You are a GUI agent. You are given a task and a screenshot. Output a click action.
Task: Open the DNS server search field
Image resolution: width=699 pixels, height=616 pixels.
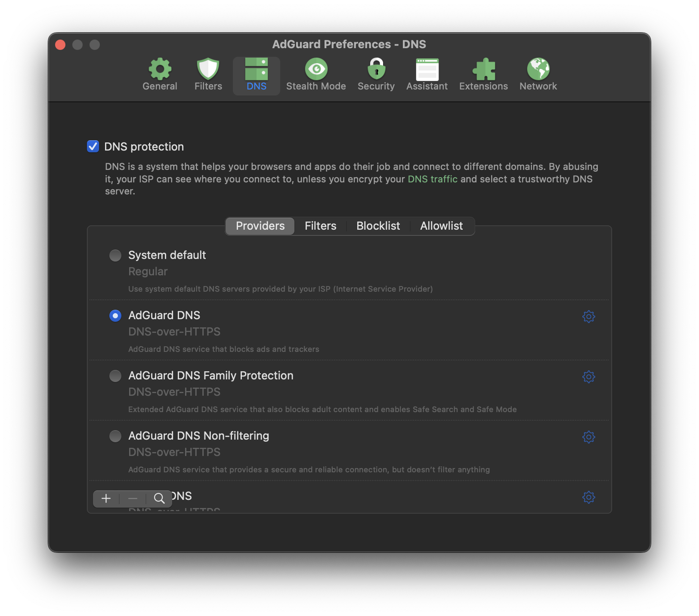pos(159,499)
